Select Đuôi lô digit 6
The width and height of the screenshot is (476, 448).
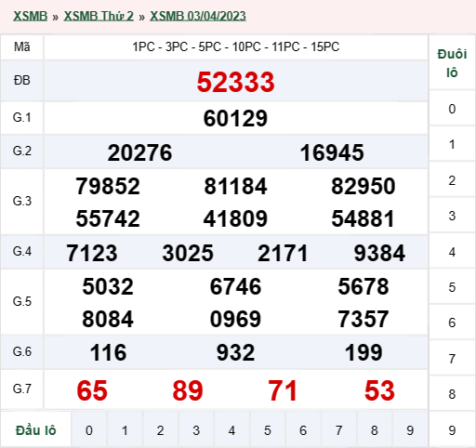click(452, 323)
